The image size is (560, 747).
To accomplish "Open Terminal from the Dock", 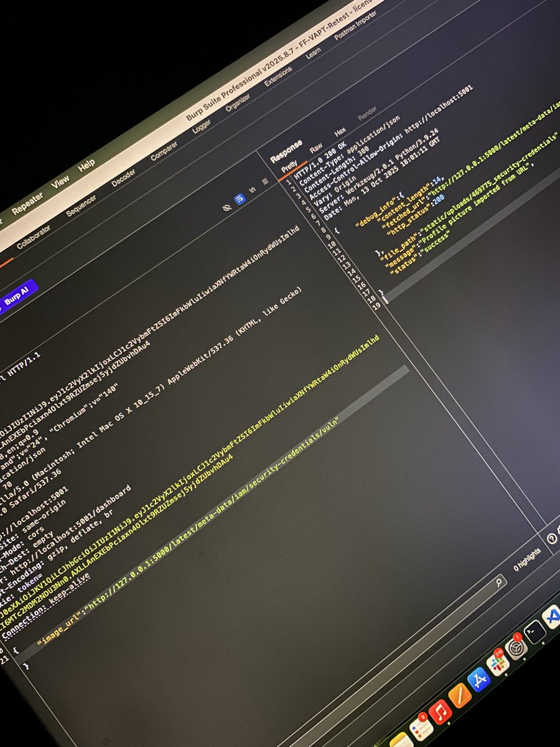I will (x=534, y=632).
